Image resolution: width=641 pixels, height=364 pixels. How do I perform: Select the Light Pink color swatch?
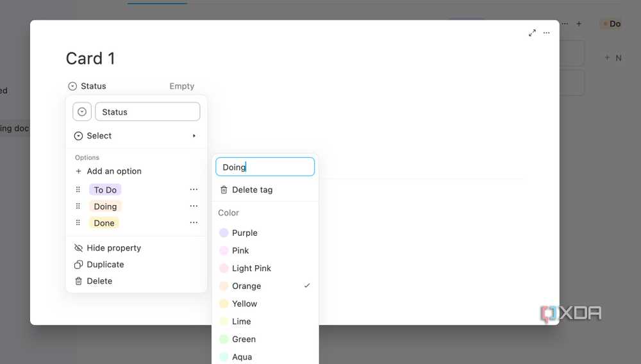click(x=224, y=269)
